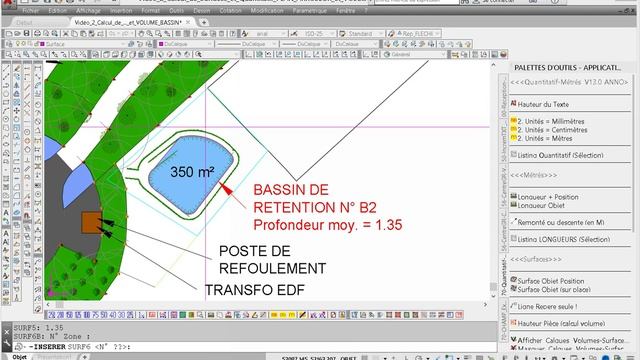Image resolution: width=640 pixels, height=360 pixels.
Task: Click Longueur Objet tool
Action: [541, 205]
